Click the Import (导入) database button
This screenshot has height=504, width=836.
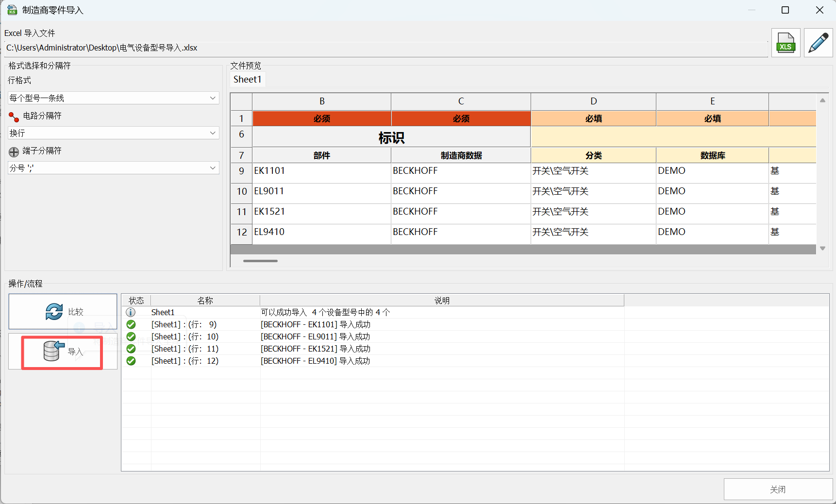click(62, 352)
